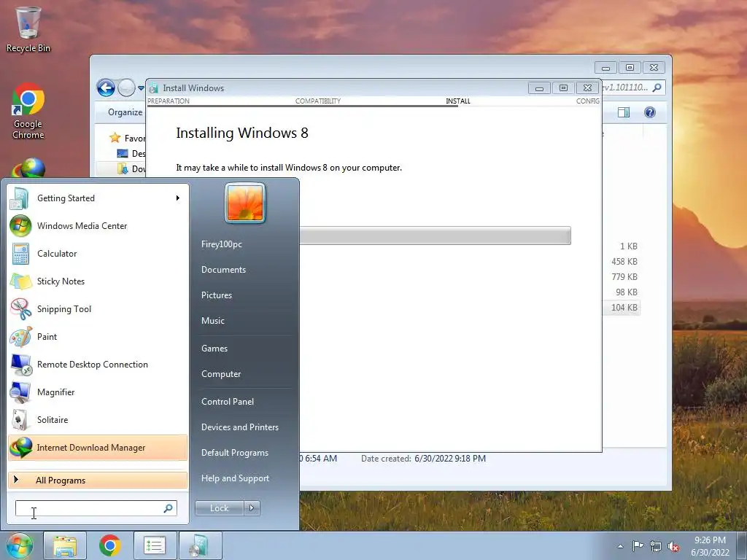Launch Chrome from the taskbar

pos(110,545)
